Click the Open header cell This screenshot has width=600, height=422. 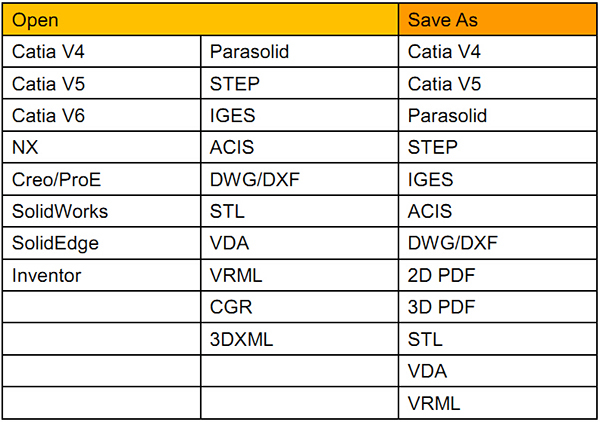pos(200,20)
